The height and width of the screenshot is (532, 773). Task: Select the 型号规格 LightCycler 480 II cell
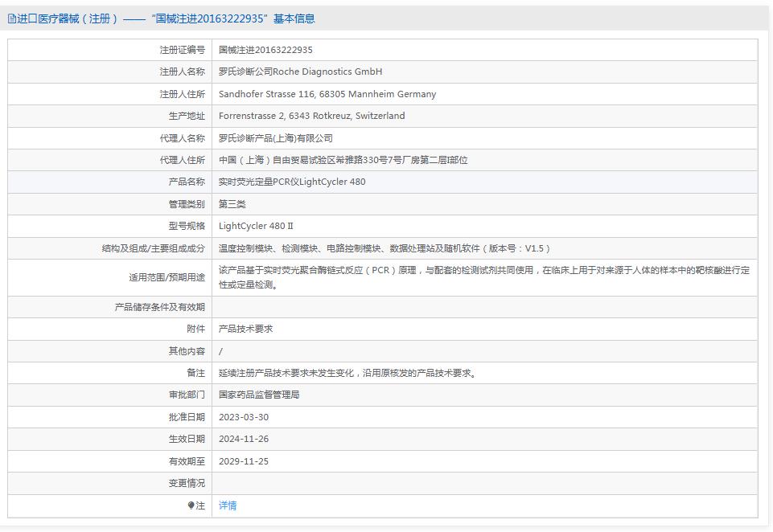(x=257, y=226)
